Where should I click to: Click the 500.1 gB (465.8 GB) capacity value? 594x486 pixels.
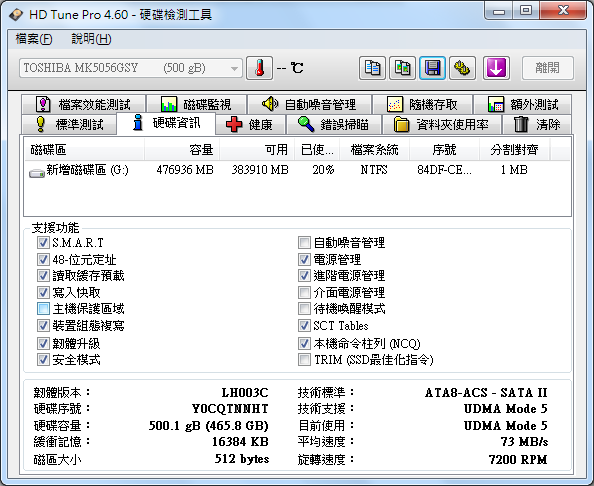pos(208,426)
